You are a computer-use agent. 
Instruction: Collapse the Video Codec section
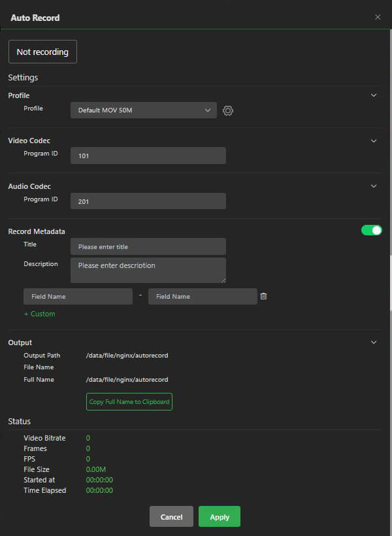coord(374,141)
